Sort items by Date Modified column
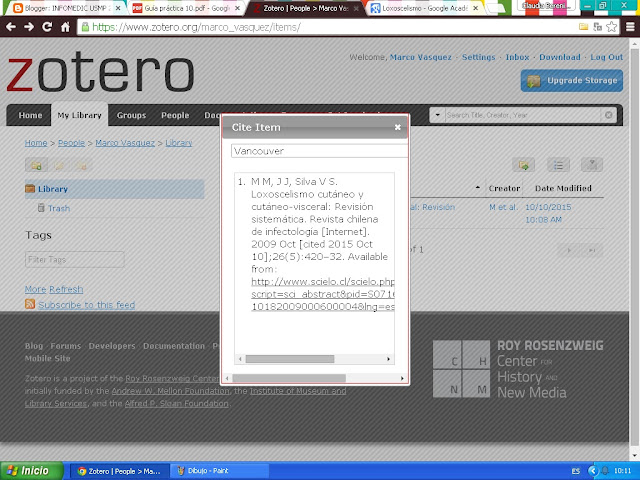The height and width of the screenshot is (480, 640). (x=563, y=189)
